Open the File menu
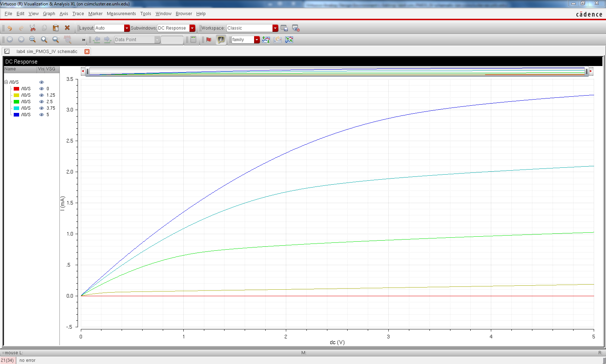Screen dimensions: 606x364 [8, 14]
